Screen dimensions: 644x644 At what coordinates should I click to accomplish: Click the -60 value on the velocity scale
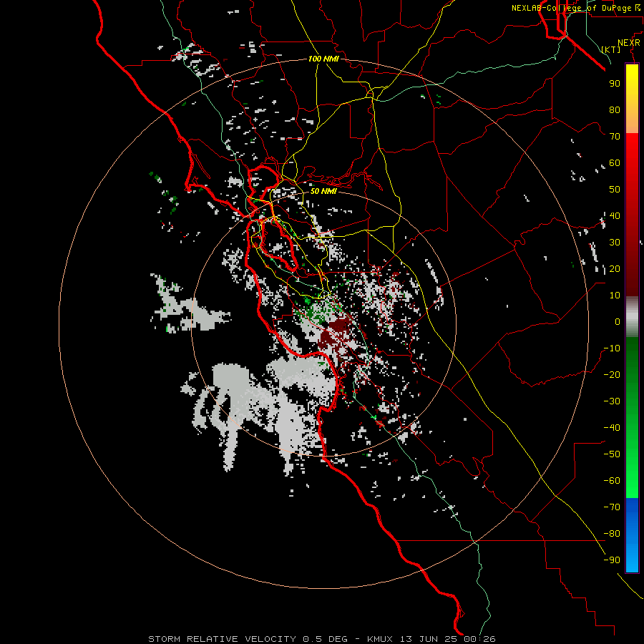click(612, 481)
